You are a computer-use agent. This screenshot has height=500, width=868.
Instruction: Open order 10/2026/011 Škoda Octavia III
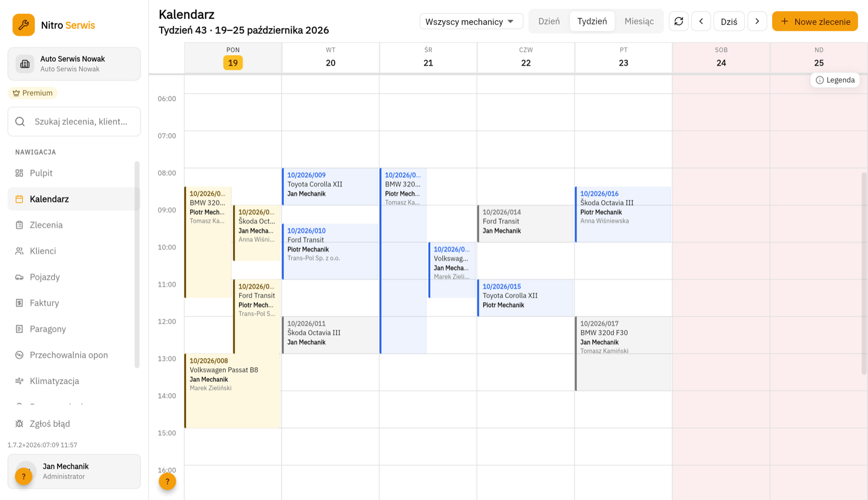[x=330, y=335]
